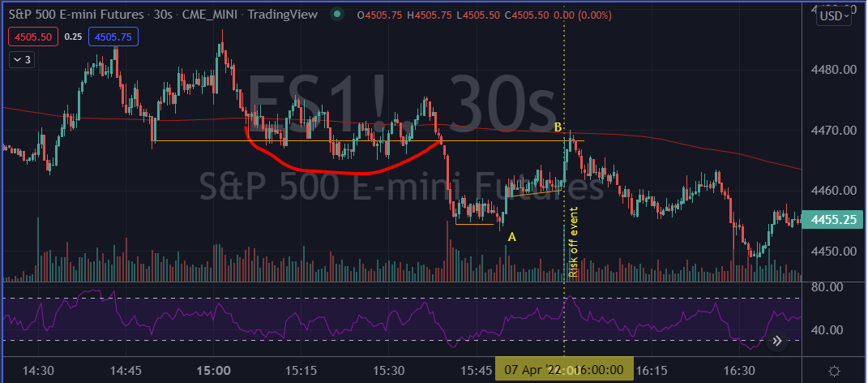868x383 pixels.
Task: Click the green market status dot
Action: tap(337, 15)
